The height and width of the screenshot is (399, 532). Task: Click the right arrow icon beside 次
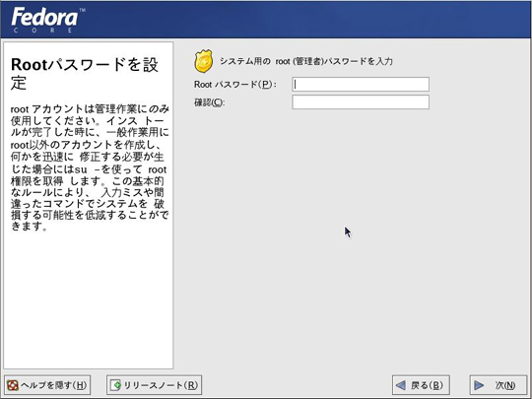(x=479, y=385)
